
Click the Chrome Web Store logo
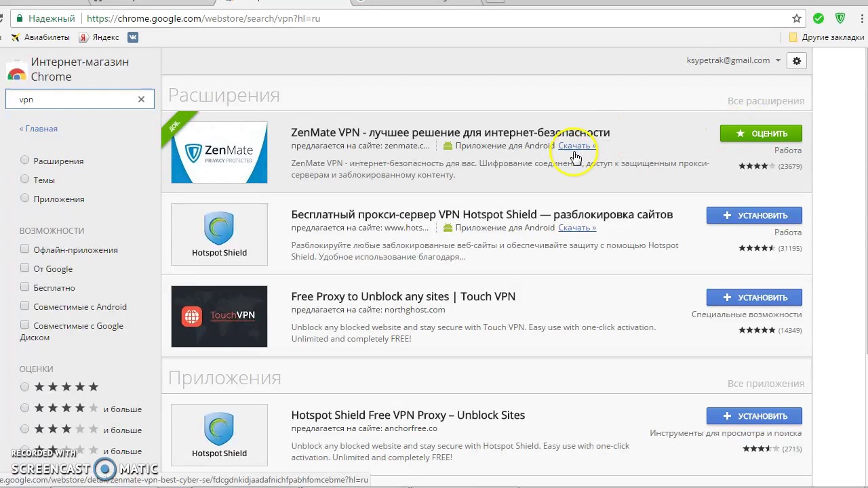click(16, 70)
